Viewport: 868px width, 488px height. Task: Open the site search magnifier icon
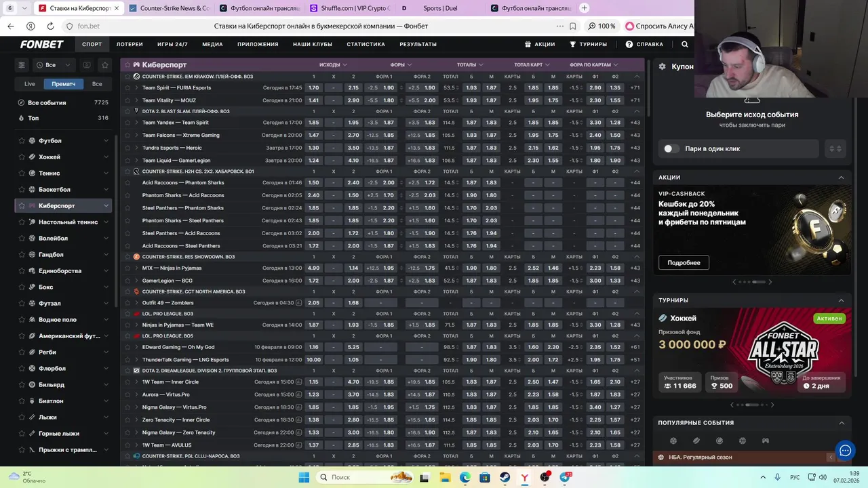[684, 44]
